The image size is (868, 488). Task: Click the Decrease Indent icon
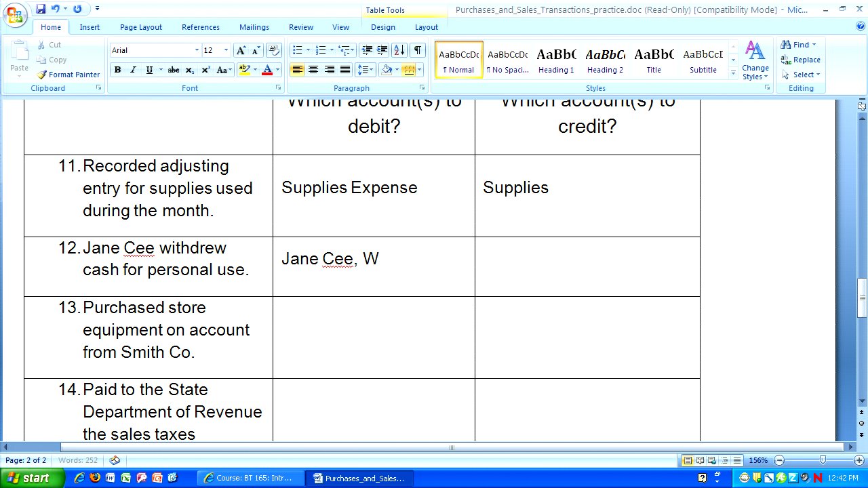coord(367,50)
